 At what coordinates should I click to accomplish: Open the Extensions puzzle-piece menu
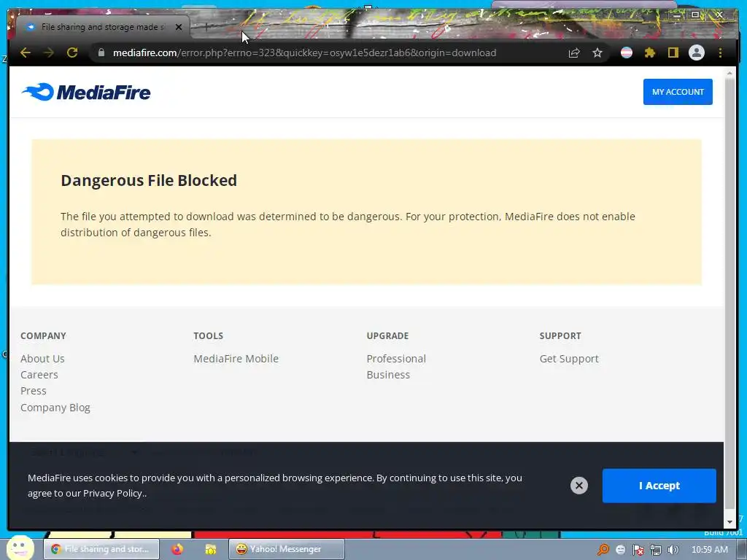(x=650, y=52)
